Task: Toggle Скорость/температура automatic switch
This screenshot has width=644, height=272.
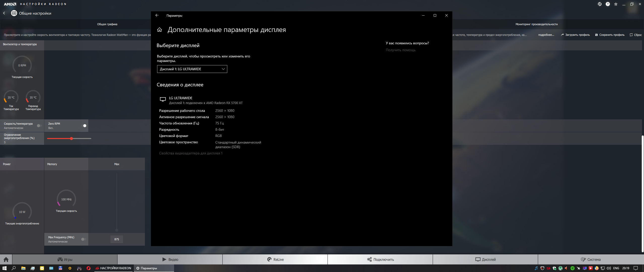Action: coord(39,126)
